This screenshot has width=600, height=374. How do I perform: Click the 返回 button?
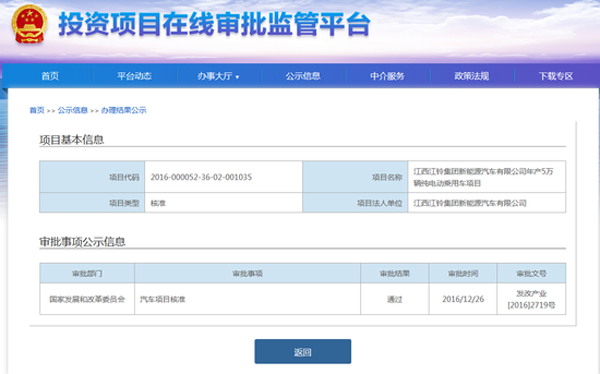pyautogui.click(x=303, y=351)
